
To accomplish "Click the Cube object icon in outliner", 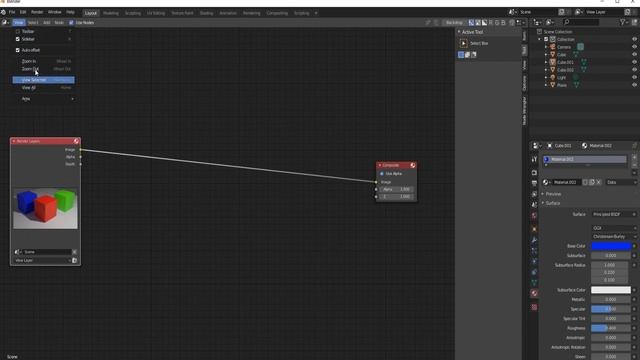I will 553,54.
